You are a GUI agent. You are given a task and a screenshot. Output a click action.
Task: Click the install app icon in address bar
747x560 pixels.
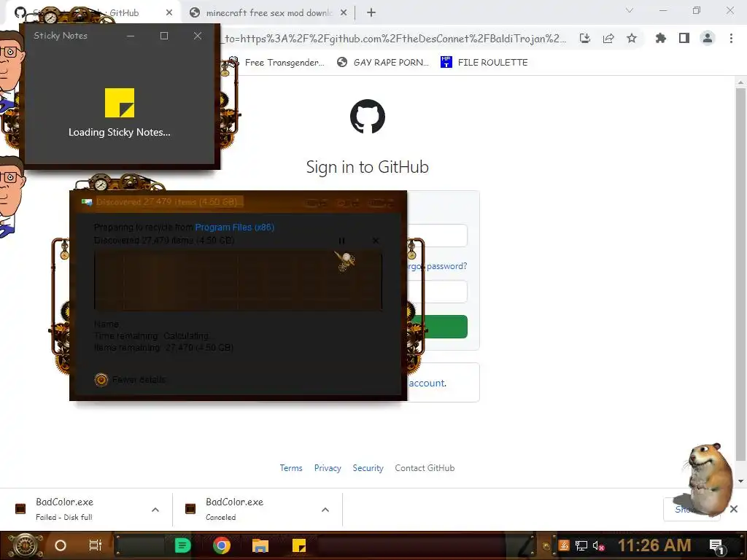tap(585, 38)
